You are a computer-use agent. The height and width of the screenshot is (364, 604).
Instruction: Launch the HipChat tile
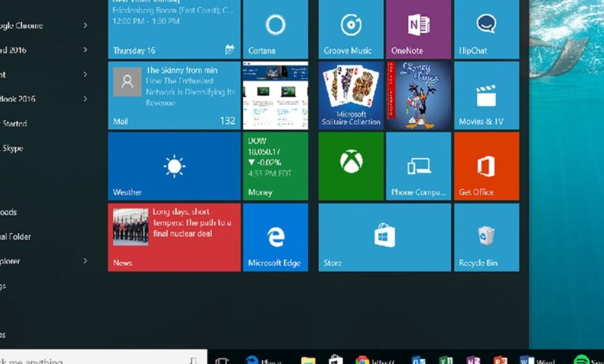(486, 29)
